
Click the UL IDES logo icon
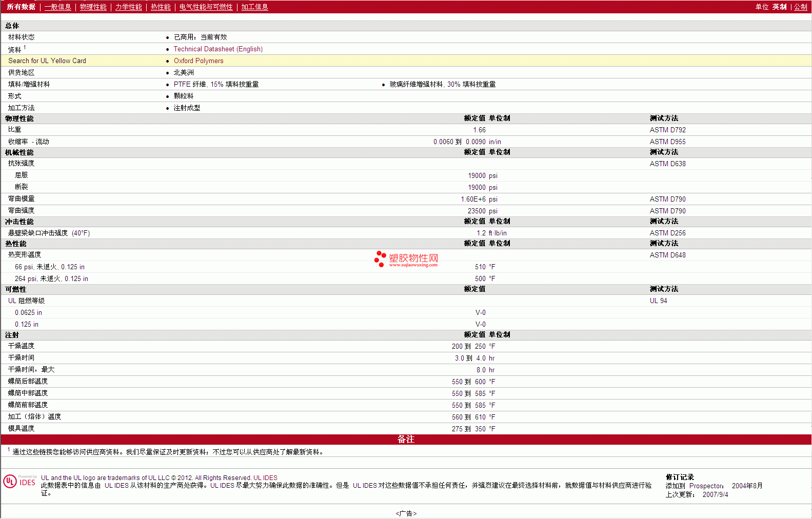19,482
